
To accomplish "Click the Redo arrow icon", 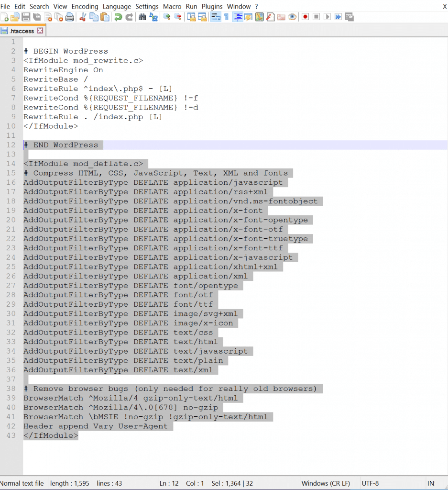I will pos(129,17).
